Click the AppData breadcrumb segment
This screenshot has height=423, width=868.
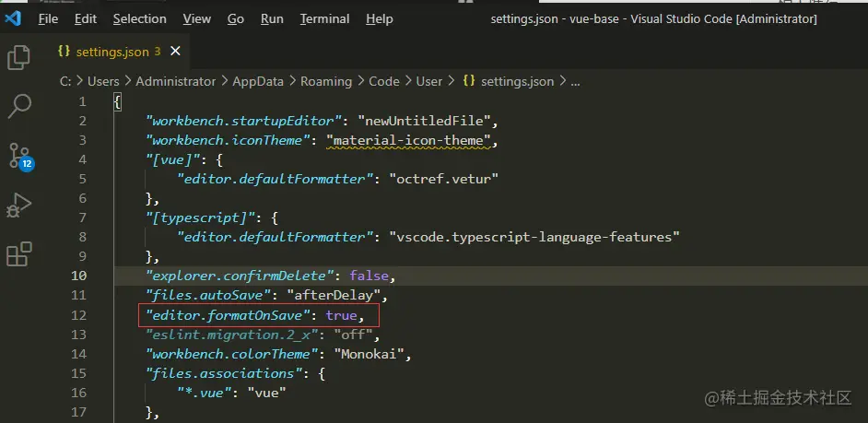tap(258, 81)
